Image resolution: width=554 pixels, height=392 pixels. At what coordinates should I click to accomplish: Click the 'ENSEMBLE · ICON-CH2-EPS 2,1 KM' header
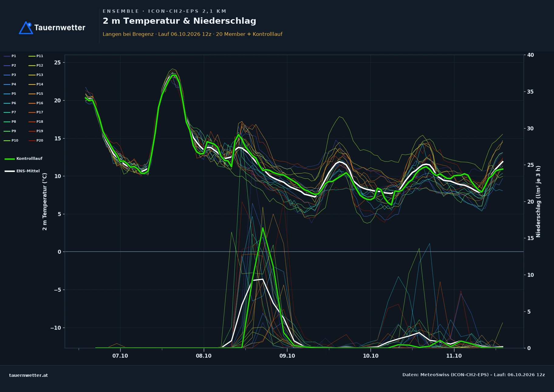(164, 11)
